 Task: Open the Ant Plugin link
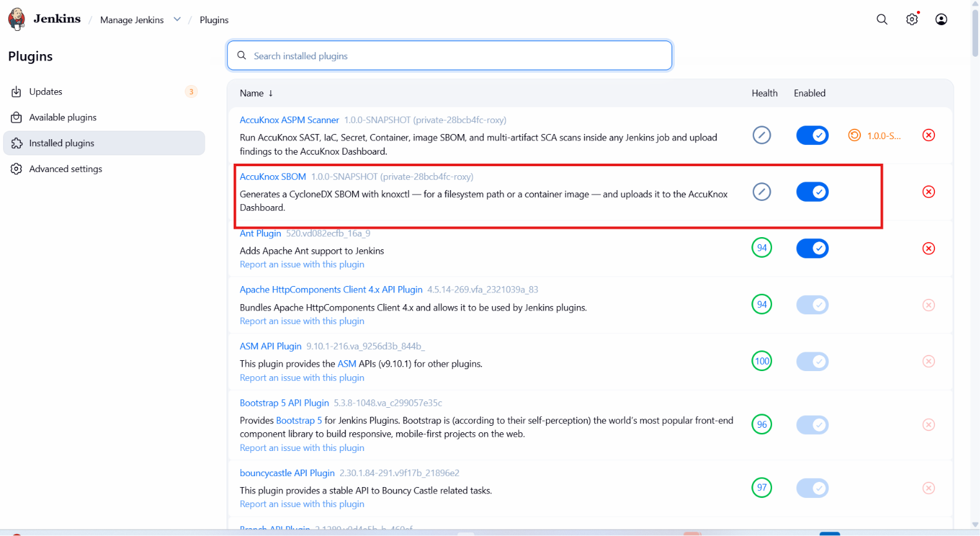coord(260,233)
